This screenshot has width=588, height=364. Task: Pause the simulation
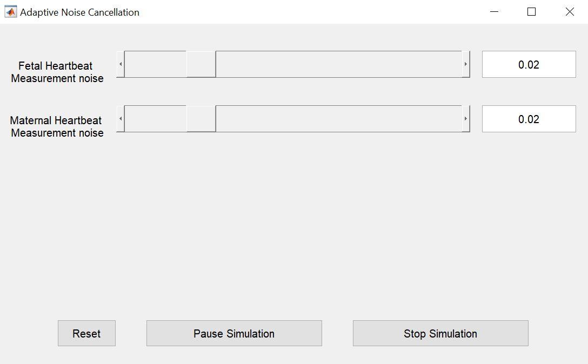tap(234, 333)
